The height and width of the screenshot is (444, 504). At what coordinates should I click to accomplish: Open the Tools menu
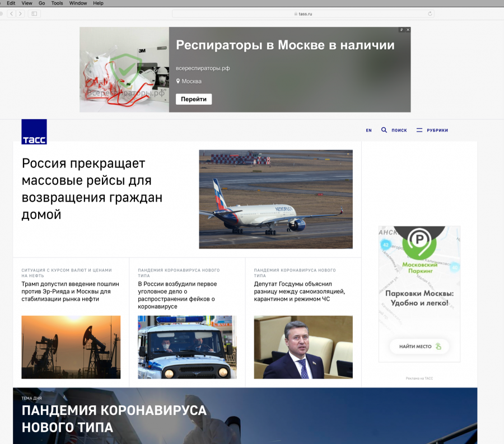pyautogui.click(x=57, y=3)
